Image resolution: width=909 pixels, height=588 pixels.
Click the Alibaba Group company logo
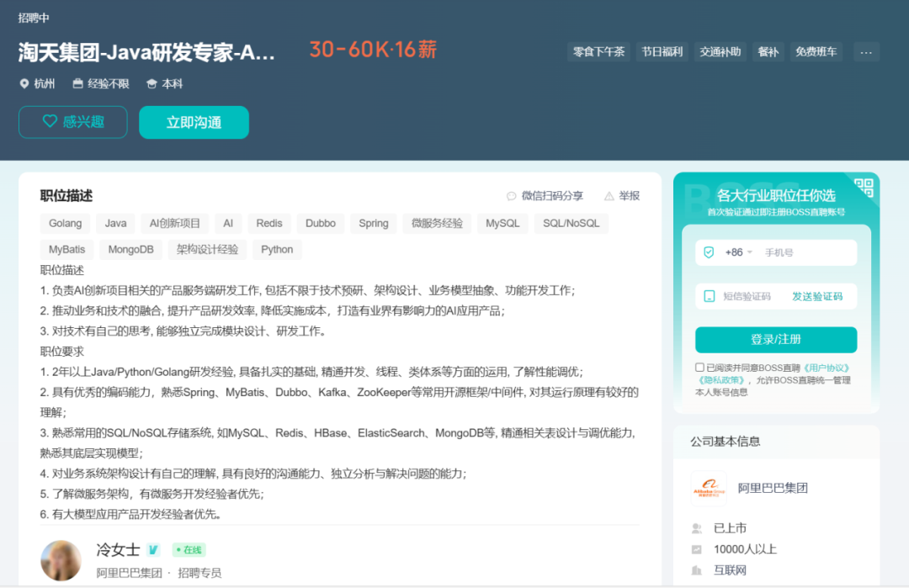coord(708,488)
